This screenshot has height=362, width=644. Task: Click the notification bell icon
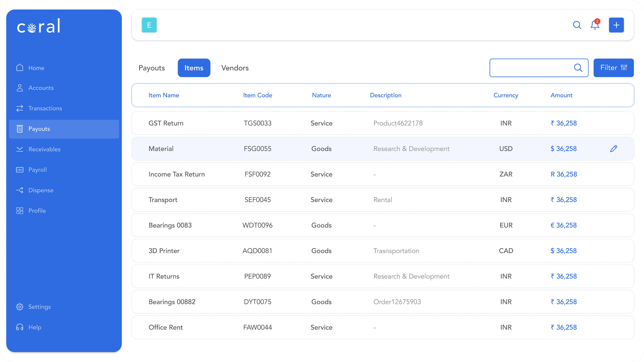tap(595, 25)
